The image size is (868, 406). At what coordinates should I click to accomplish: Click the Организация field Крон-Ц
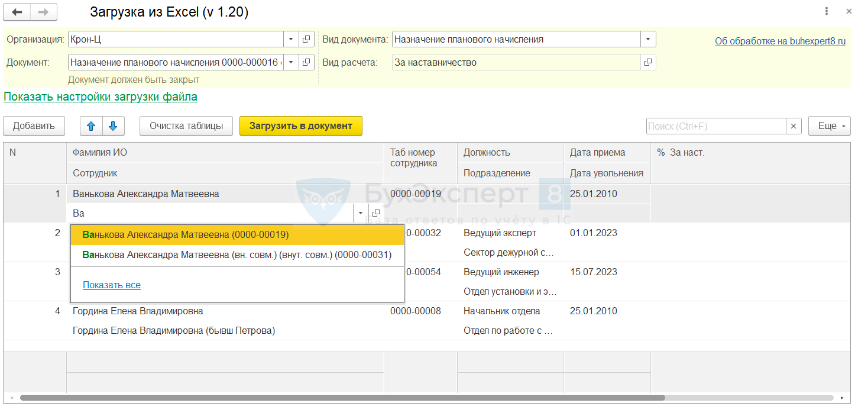pyautogui.click(x=176, y=39)
